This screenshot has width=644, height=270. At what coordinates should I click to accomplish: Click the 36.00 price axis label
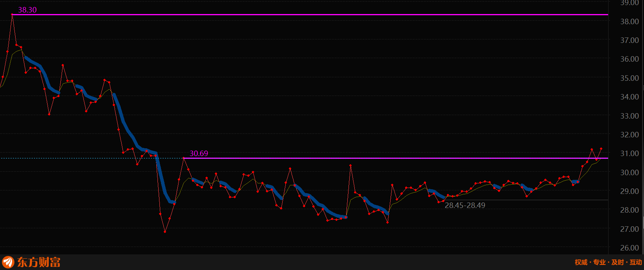[x=630, y=59]
